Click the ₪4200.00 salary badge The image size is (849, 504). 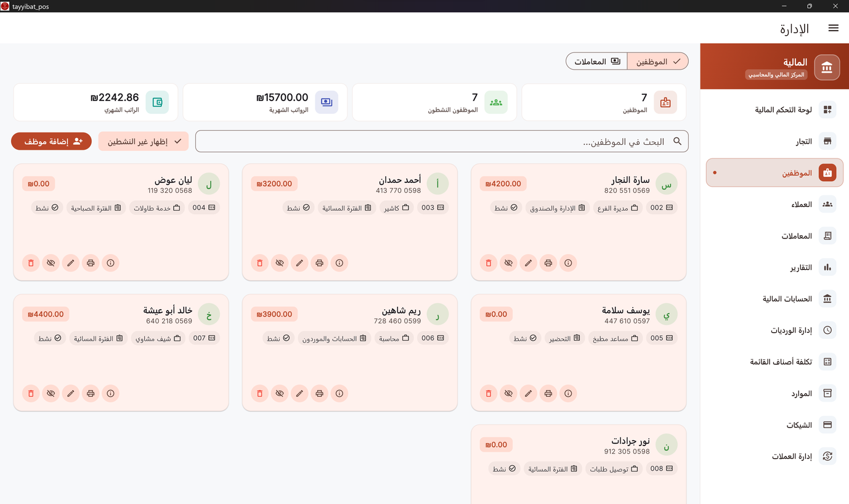pyautogui.click(x=503, y=184)
